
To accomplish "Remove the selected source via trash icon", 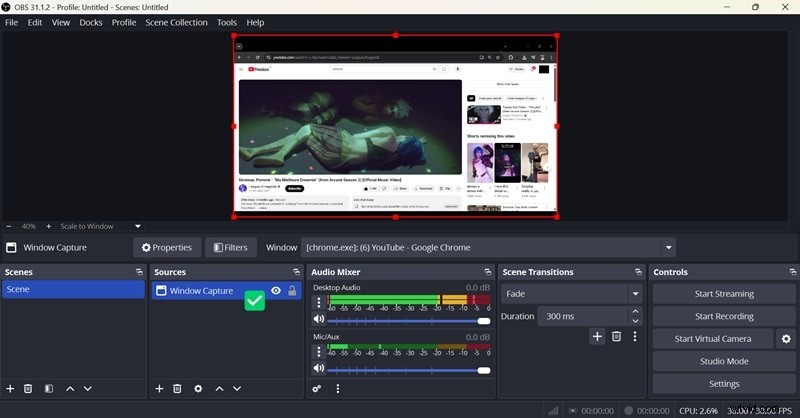I will click(177, 388).
